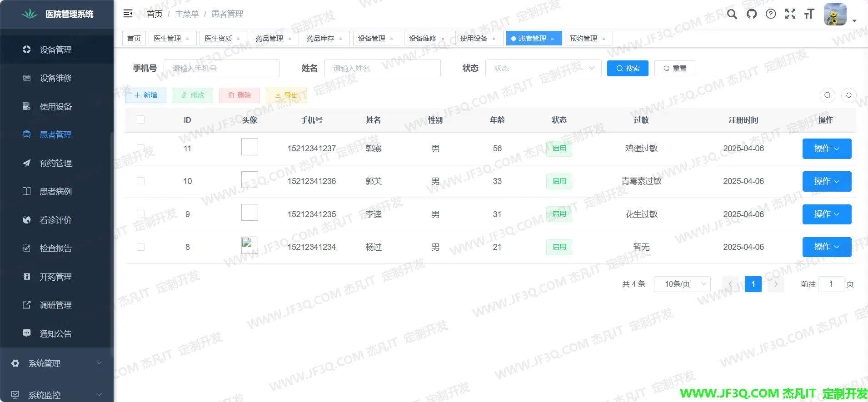Click the search magnifier icon in top header
The height and width of the screenshot is (402, 868).
(732, 14)
